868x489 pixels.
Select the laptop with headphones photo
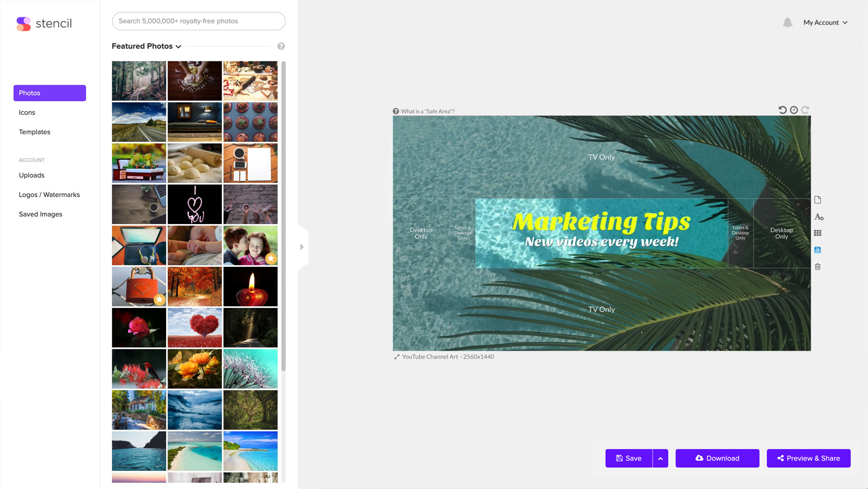(139, 245)
